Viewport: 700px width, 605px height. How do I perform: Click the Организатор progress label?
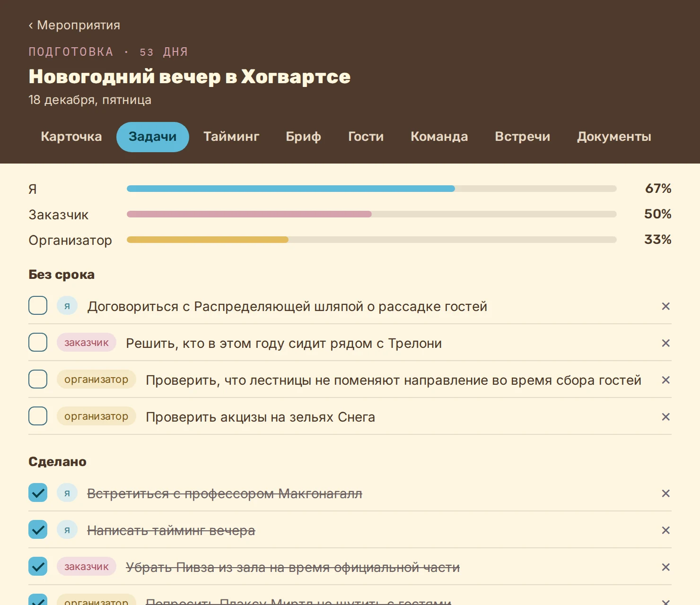[70, 240]
